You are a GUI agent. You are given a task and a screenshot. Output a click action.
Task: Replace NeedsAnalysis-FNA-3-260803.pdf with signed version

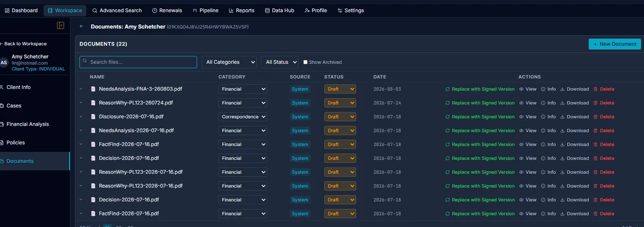click(480, 89)
